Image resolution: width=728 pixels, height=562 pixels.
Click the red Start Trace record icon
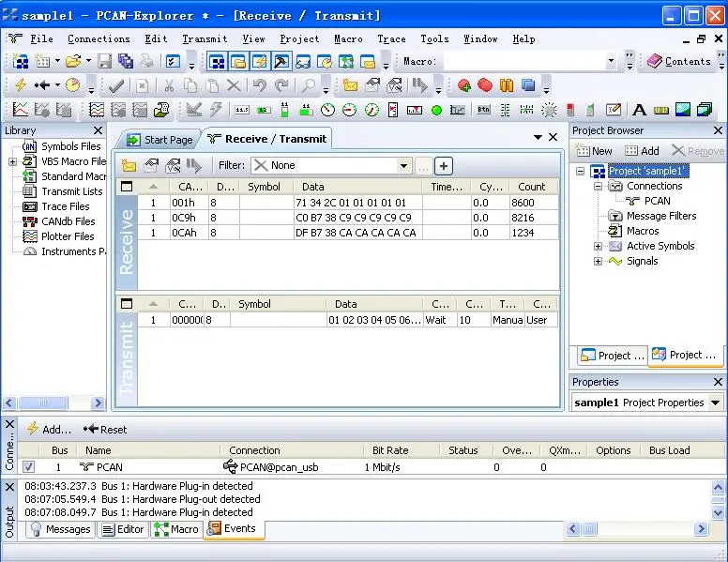pos(463,85)
